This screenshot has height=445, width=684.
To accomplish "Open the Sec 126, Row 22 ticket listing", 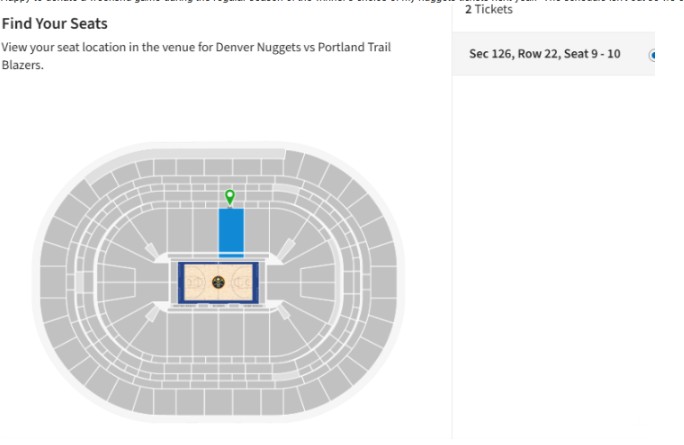I will 545,54.
